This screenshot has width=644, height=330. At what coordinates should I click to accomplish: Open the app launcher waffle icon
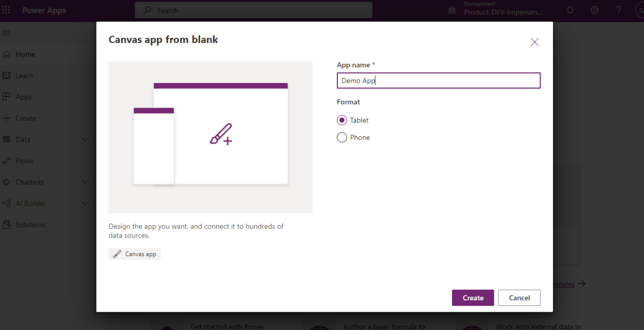[x=6, y=10]
